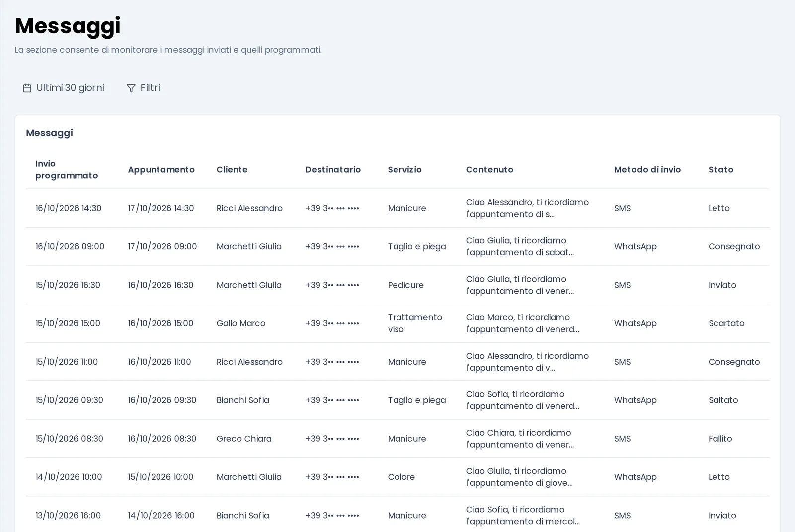Click the Invio programmato column header
Viewport: 795px width, 532px height.
(67, 170)
